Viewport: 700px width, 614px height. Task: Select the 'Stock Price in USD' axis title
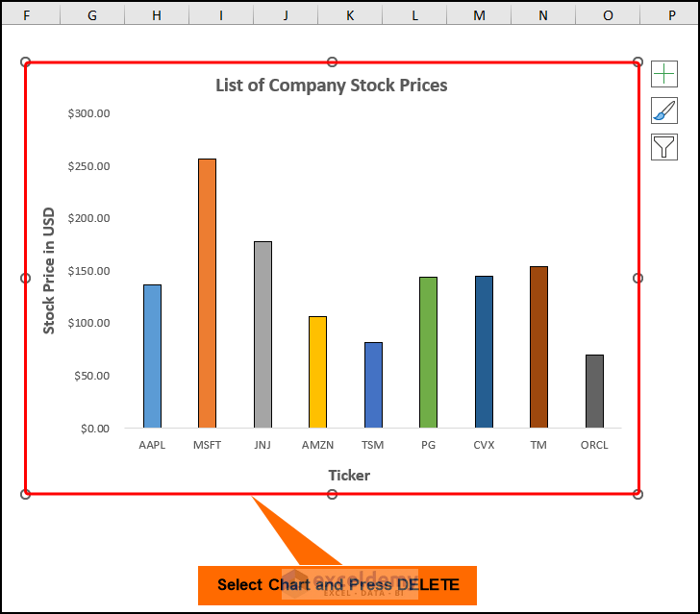click(x=49, y=270)
